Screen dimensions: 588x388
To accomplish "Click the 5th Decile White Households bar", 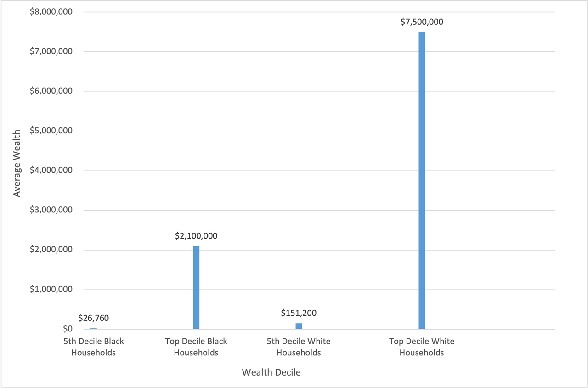I will [x=299, y=326].
